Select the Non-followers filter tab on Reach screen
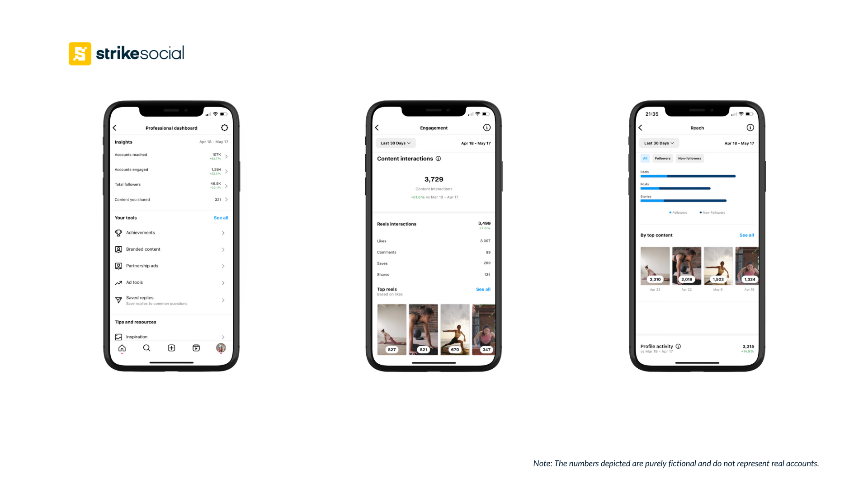868x488 pixels. coord(689,158)
